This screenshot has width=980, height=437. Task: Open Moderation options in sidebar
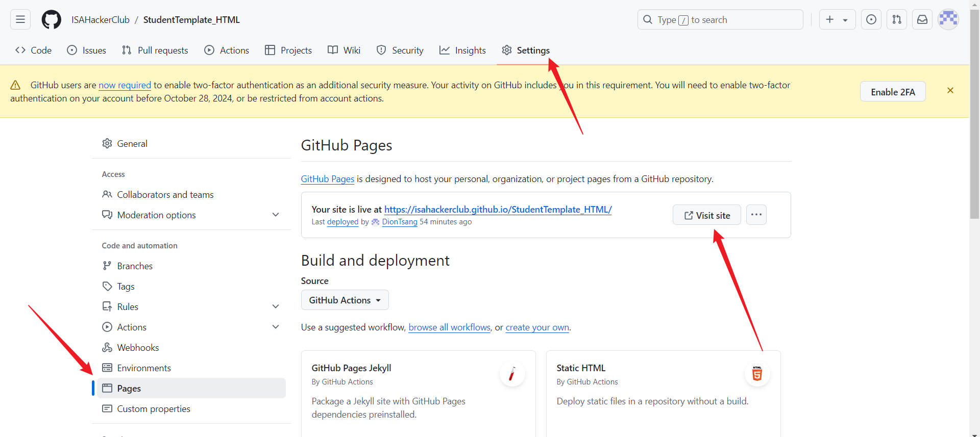point(191,215)
